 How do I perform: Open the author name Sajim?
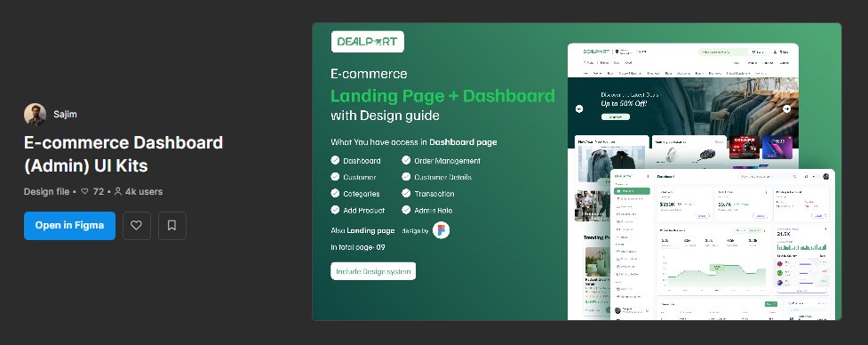pos(66,115)
